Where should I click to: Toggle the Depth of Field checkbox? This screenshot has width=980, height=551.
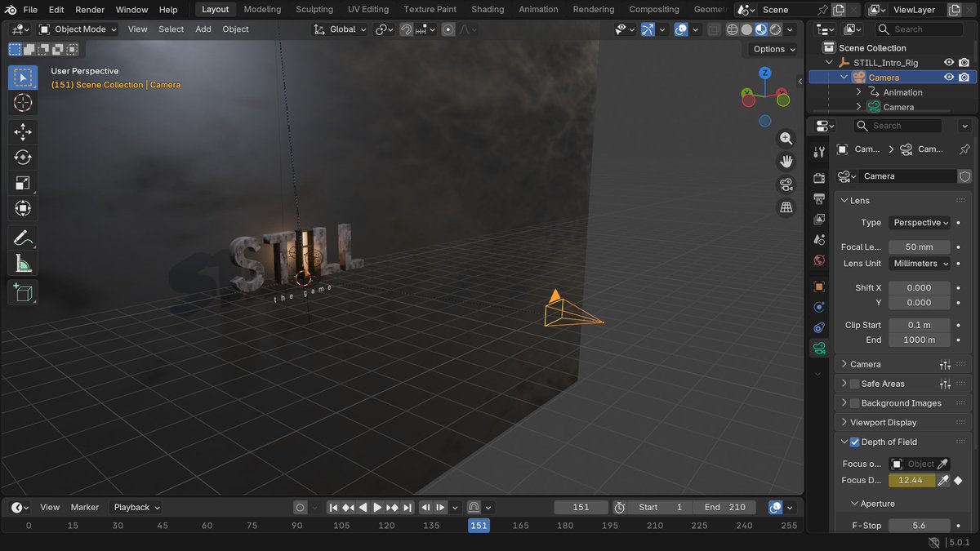coord(854,442)
